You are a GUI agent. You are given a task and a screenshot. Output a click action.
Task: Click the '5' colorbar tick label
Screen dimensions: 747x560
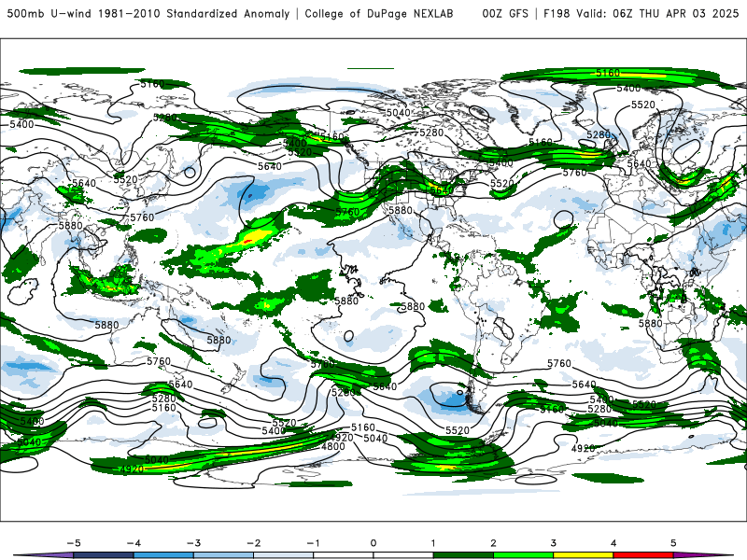click(673, 543)
